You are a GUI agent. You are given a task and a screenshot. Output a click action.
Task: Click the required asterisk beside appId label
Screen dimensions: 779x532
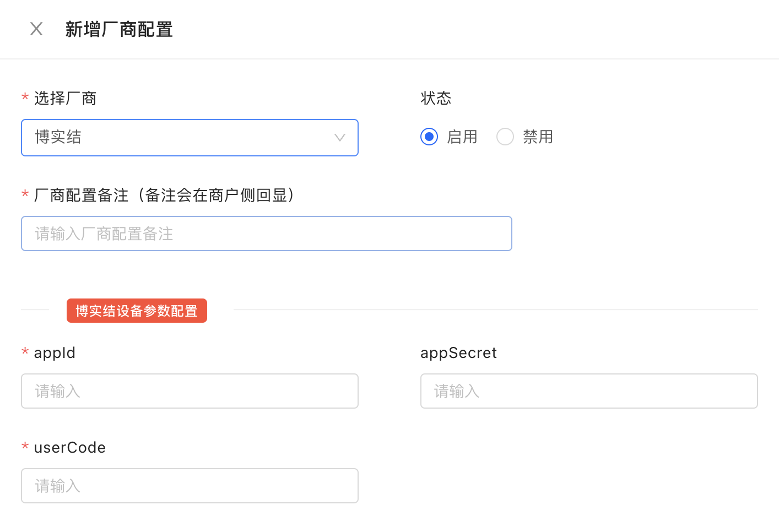[25, 352]
